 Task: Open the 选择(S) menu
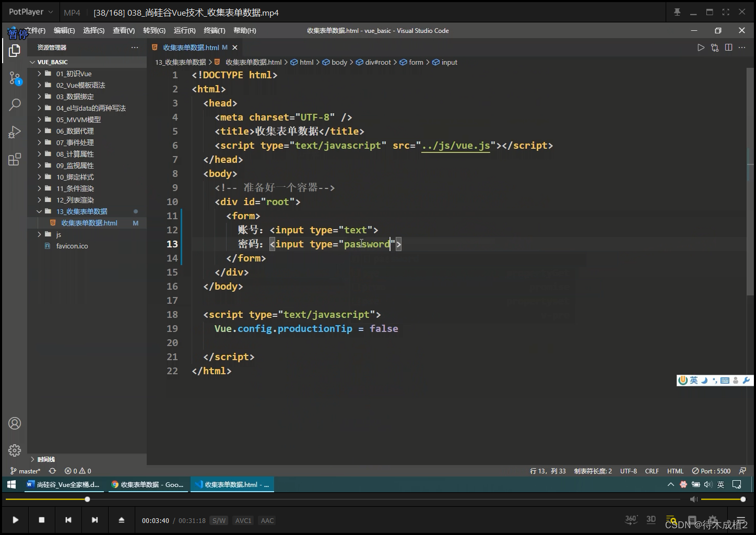click(x=94, y=31)
